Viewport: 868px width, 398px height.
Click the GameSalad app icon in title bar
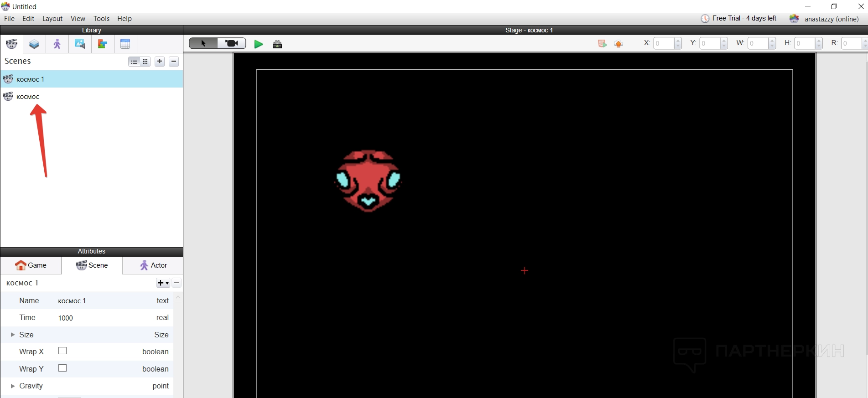point(5,6)
